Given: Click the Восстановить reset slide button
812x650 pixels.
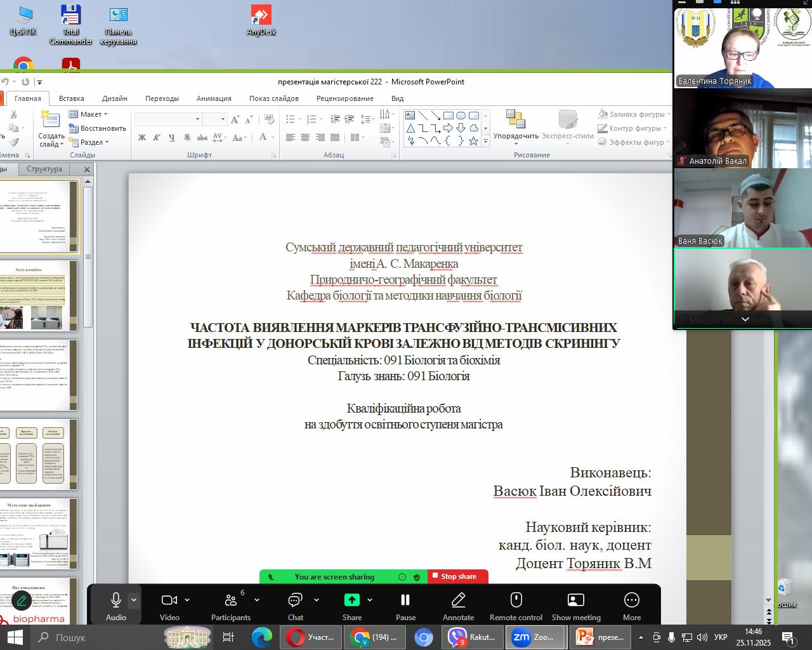Looking at the screenshot, I should click(x=98, y=128).
